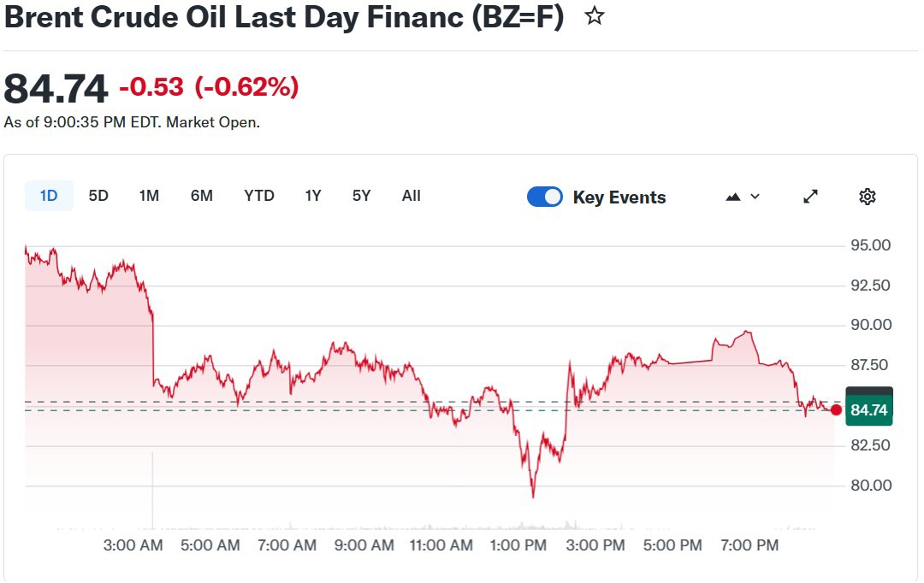Select the All time range
Viewport: 924px width, 583px height.
tap(412, 196)
